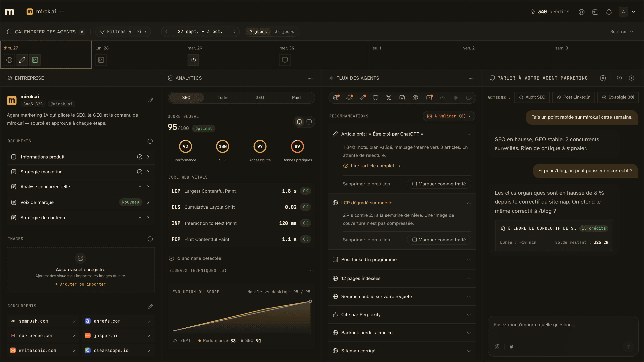Toggle the side panel layout icon
Image resolution: width=644 pixels, height=362 pixels.
tap(595, 12)
